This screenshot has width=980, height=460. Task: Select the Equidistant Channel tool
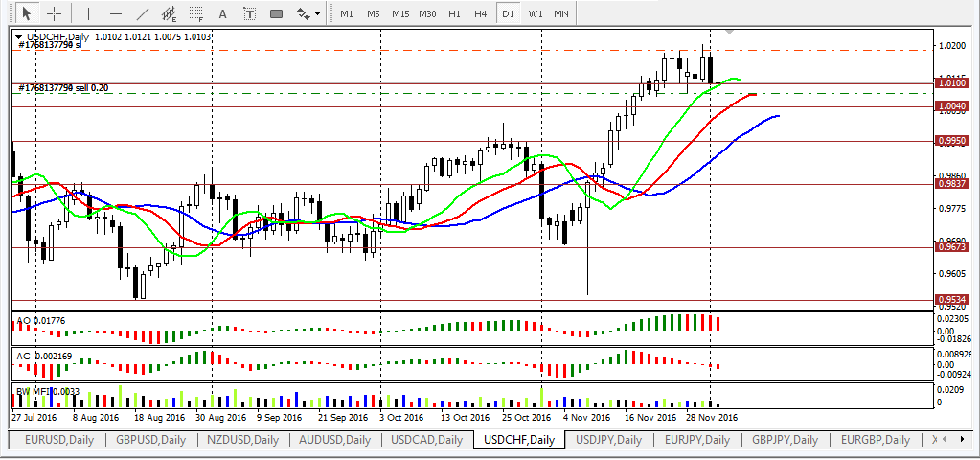pos(169,13)
